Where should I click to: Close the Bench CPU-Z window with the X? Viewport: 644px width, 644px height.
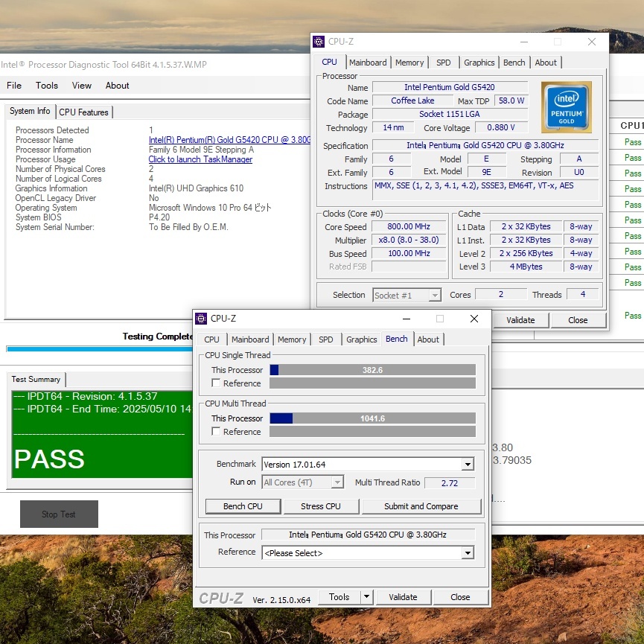coord(474,319)
